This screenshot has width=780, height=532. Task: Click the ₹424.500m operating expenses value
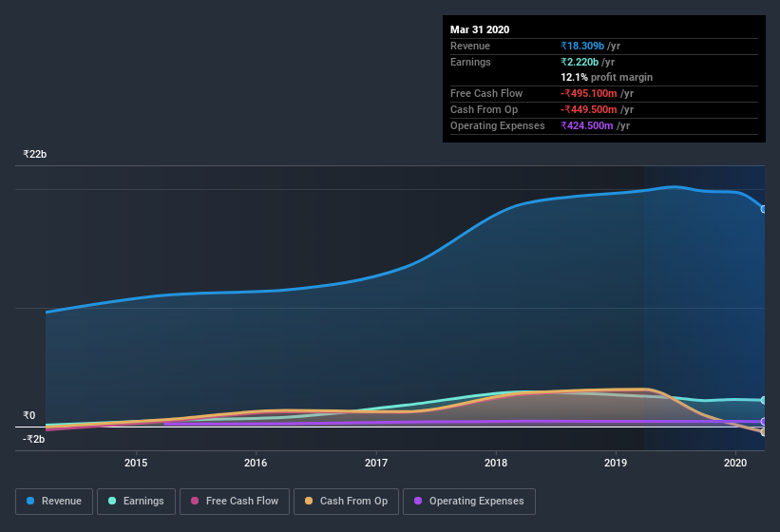[x=587, y=125]
